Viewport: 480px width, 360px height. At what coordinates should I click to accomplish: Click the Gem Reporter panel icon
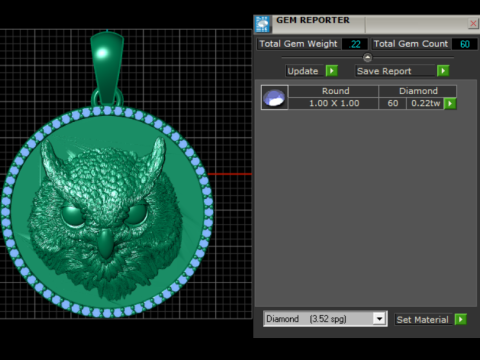point(262,24)
